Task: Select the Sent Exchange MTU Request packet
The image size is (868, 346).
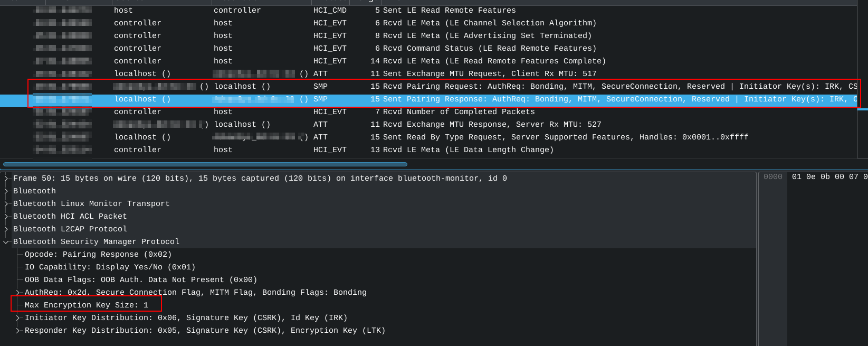Action: [475, 74]
